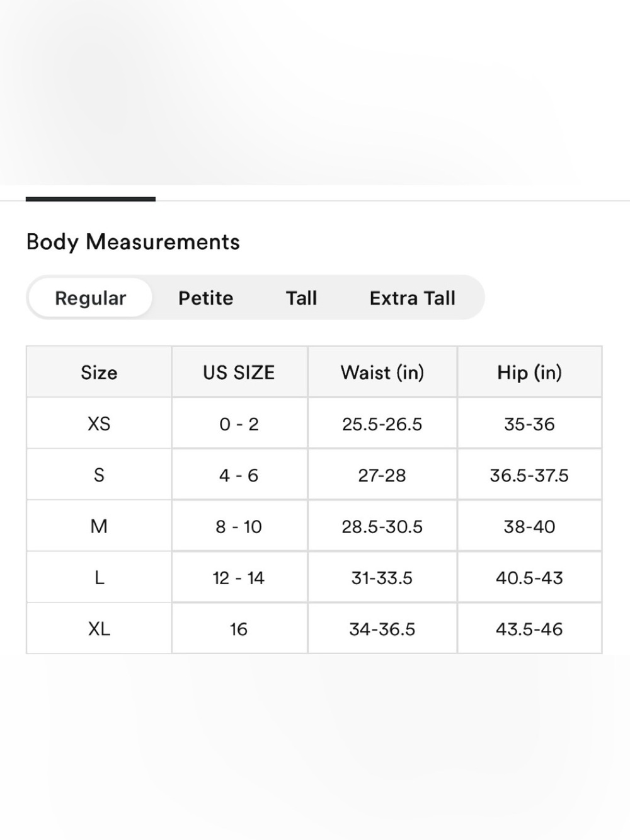Image resolution: width=630 pixels, height=840 pixels.
Task: Switch to the Tall tab
Action: (301, 297)
